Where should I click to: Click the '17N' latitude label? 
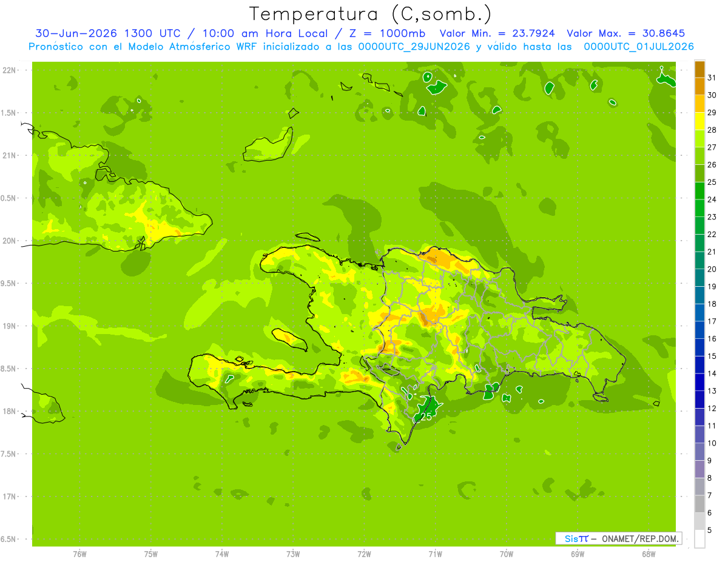(10, 497)
